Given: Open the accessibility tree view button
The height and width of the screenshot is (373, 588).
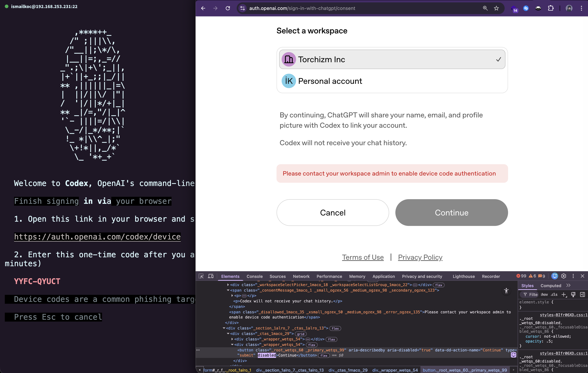Looking at the screenshot, I should click(x=506, y=291).
